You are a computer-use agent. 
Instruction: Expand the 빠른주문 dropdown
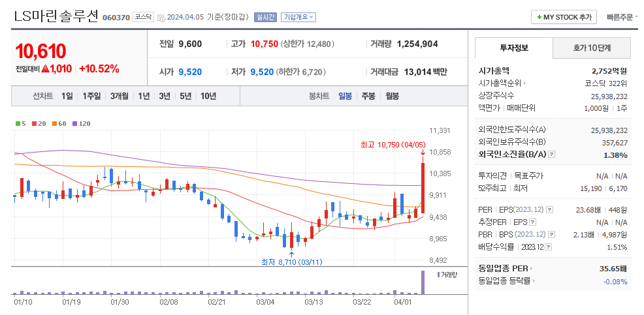622,17
